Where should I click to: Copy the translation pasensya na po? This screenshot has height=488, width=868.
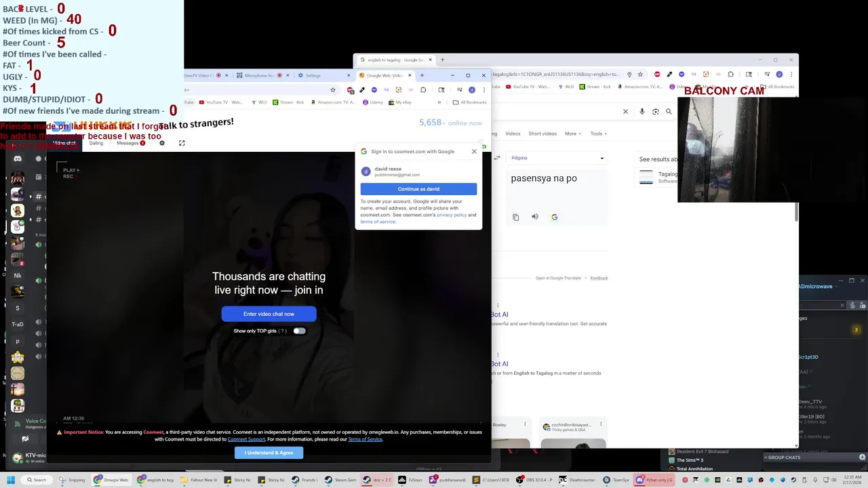point(516,217)
